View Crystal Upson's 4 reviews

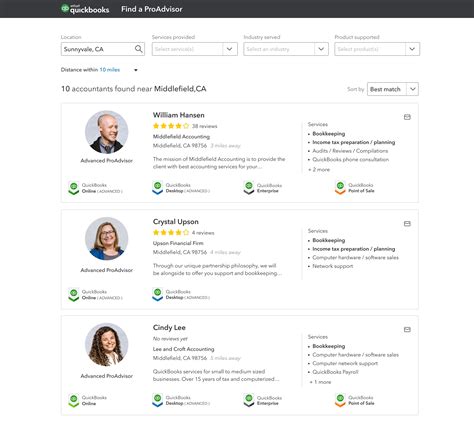point(203,233)
